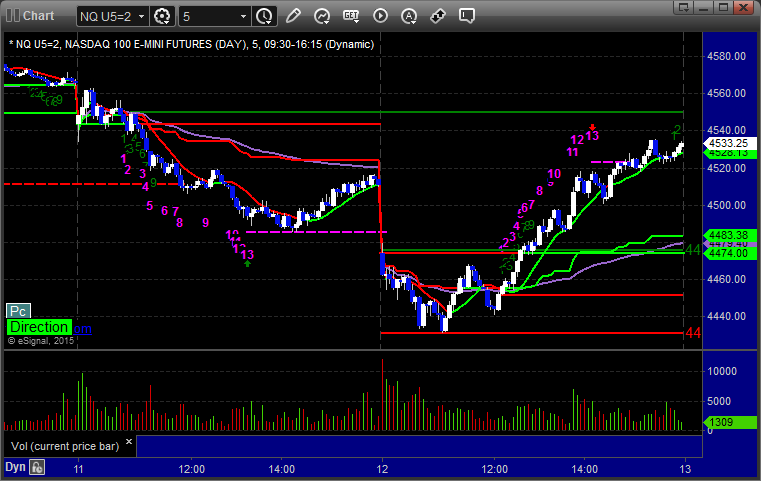Open the chart comment bubble icon
This screenshot has width=761, height=481.
(x=467, y=16)
